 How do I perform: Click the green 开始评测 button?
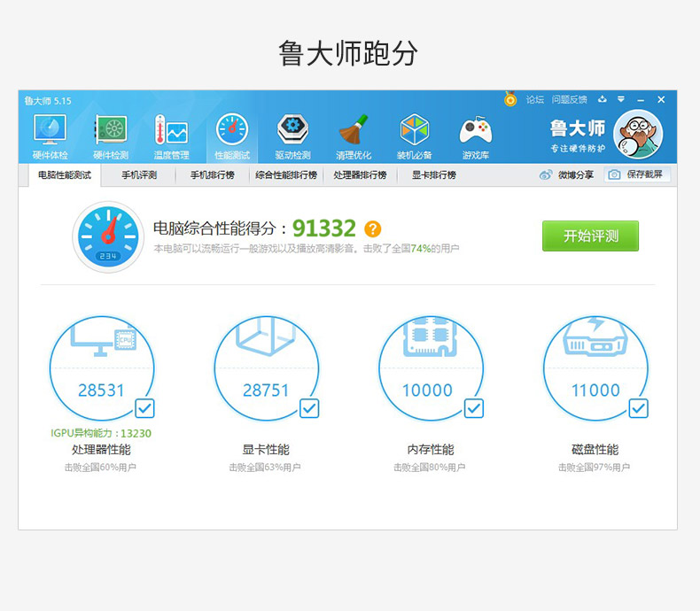tap(590, 236)
